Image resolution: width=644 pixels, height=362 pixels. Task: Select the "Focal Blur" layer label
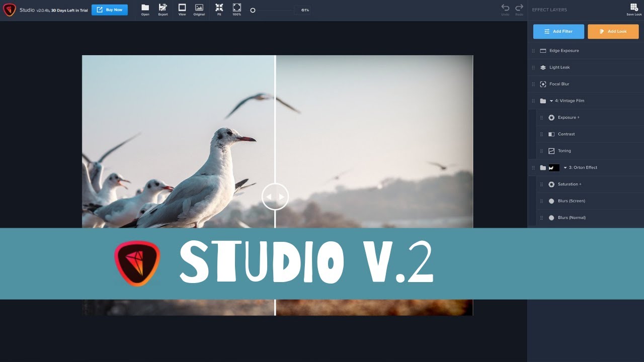click(x=559, y=84)
